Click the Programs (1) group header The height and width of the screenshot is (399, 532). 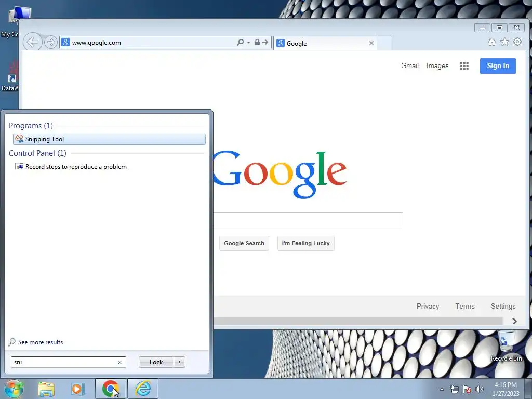click(31, 126)
